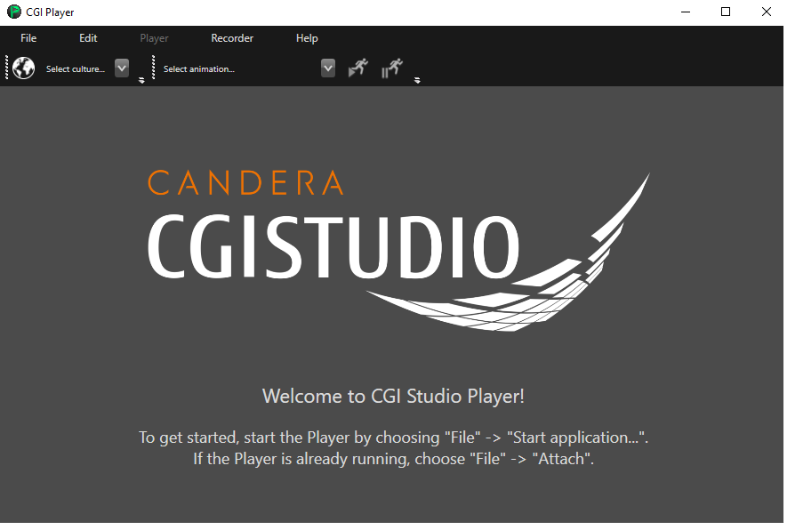Open the Recorder menu
This screenshot has width=785, height=524.
pos(232,38)
